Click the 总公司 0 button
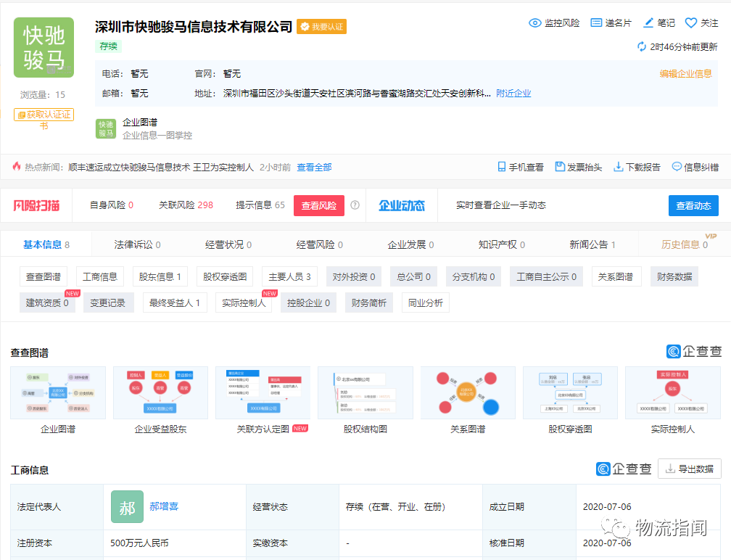The width and height of the screenshot is (731, 560). coord(413,276)
